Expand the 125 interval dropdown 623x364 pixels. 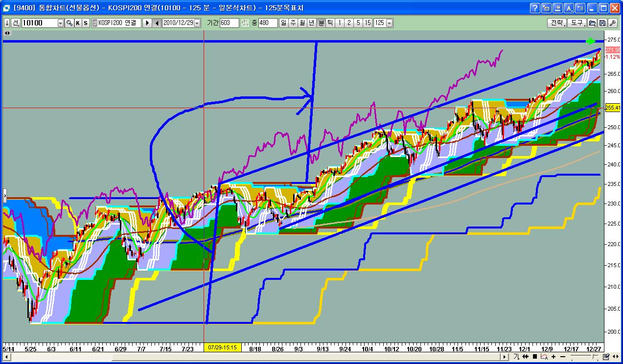(x=390, y=23)
